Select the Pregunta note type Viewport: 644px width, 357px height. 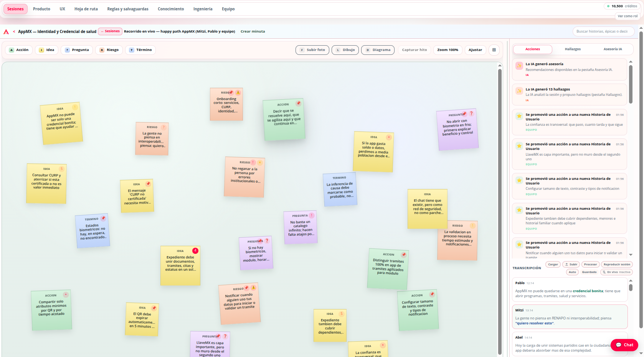(77, 50)
